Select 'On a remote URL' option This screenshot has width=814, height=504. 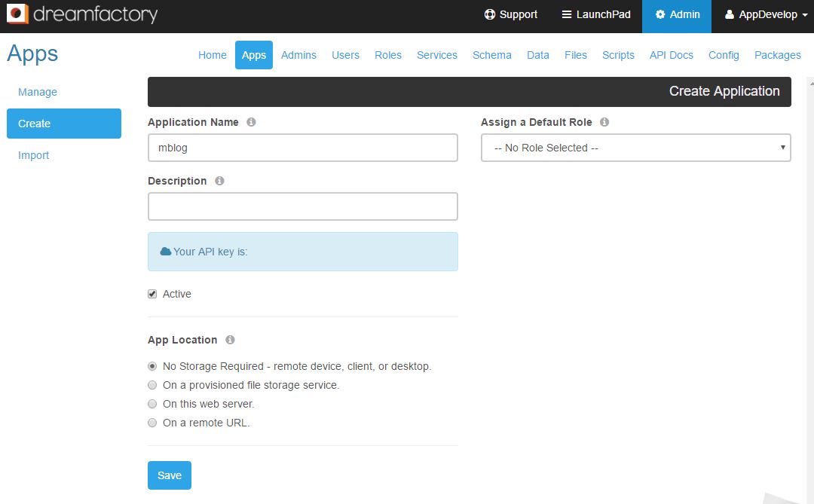click(152, 423)
